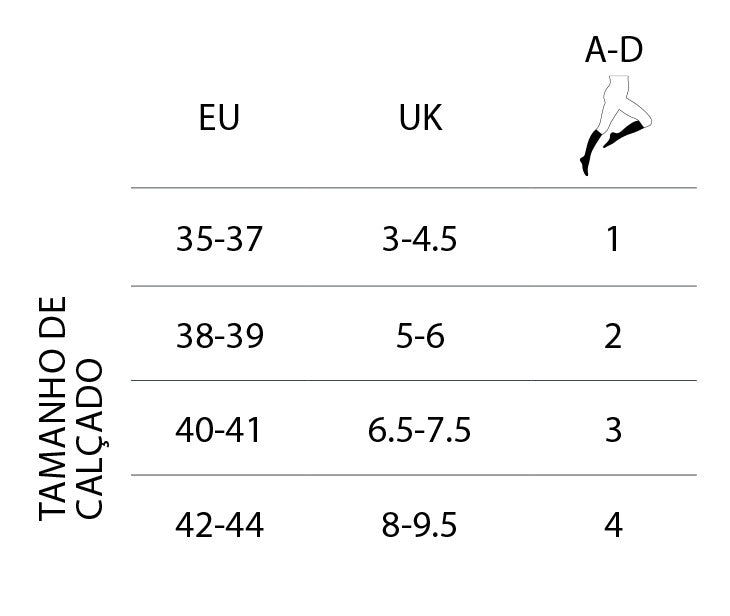Click UK size 6.5-7.5 cell

(x=419, y=430)
